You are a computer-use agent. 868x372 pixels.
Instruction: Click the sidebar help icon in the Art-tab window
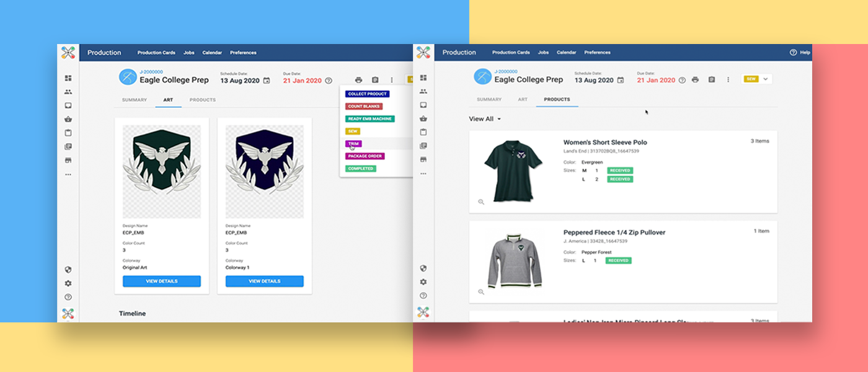pos(68,297)
